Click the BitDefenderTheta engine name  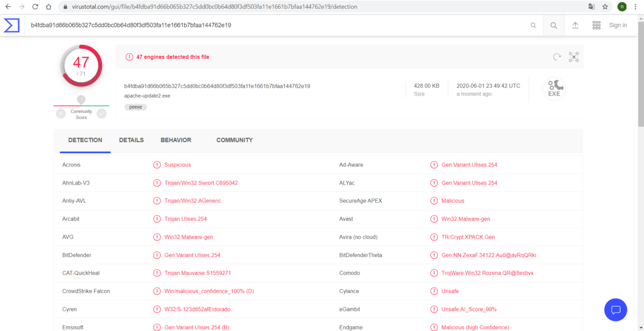(x=361, y=255)
